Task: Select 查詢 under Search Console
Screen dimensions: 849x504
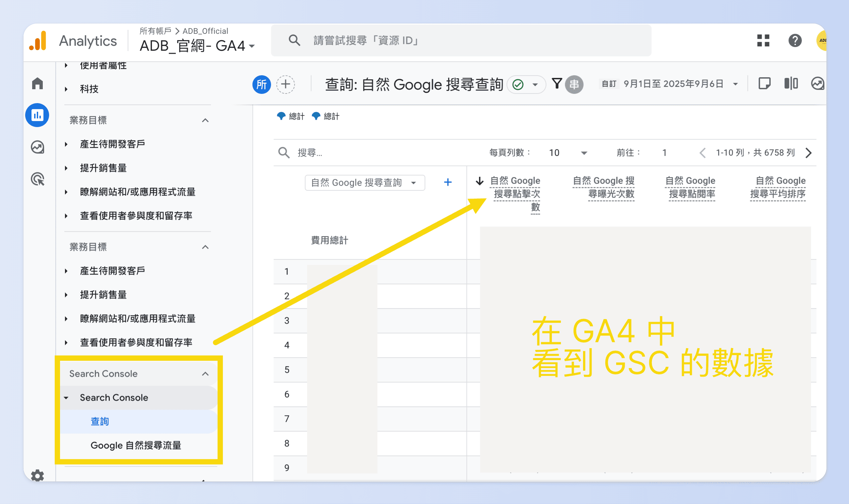Action: [99, 421]
